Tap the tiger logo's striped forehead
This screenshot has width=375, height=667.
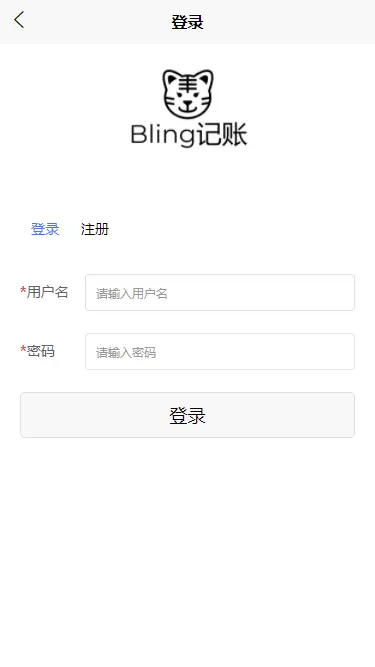coord(186,83)
